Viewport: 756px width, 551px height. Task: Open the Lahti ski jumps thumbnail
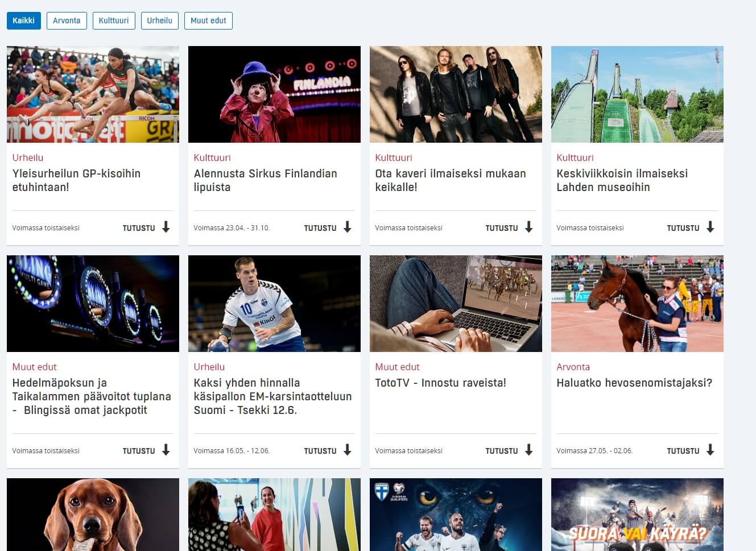637,94
